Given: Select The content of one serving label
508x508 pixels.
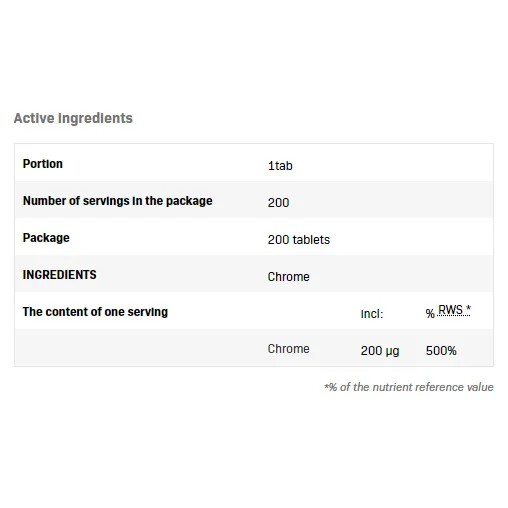Looking at the screenshot, I should [95, 312].
